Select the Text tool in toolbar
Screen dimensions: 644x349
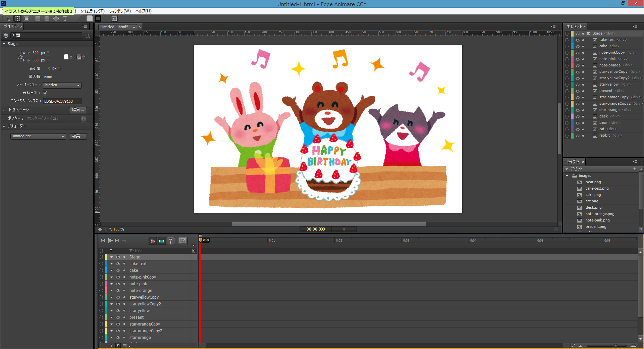(x=65, y=19)
